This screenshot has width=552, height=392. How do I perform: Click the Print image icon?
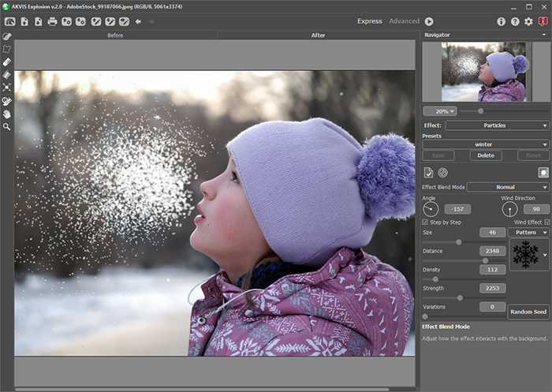[52, 21]
